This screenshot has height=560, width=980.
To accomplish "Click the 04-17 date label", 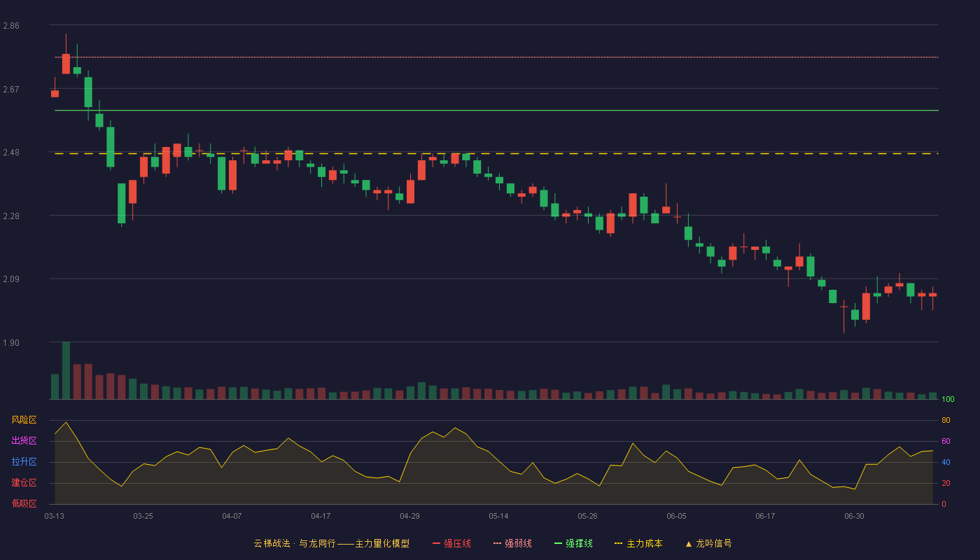I will (321, 516).
